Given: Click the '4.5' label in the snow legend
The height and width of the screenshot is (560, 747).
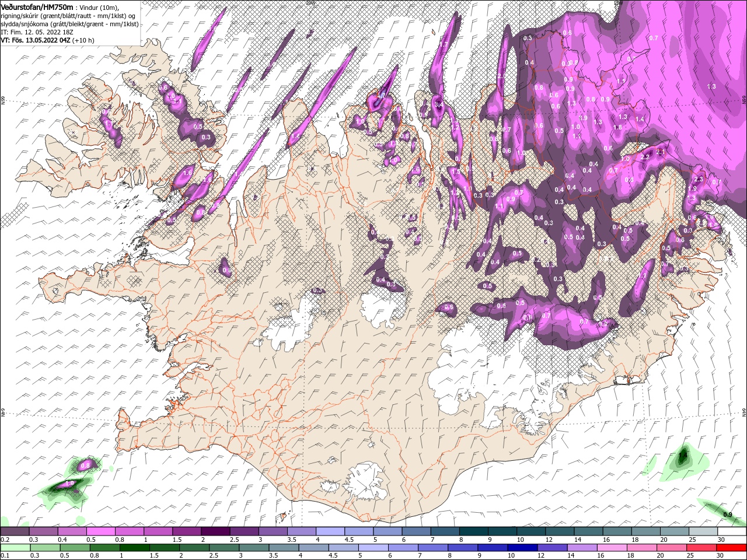Looking at the screenshot, I should [x=350, y=540].
